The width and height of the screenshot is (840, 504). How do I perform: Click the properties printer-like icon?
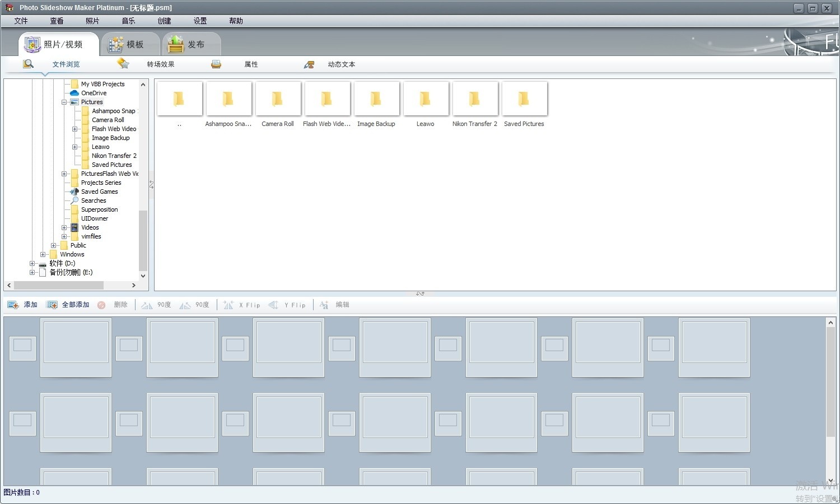pos(216,64)
